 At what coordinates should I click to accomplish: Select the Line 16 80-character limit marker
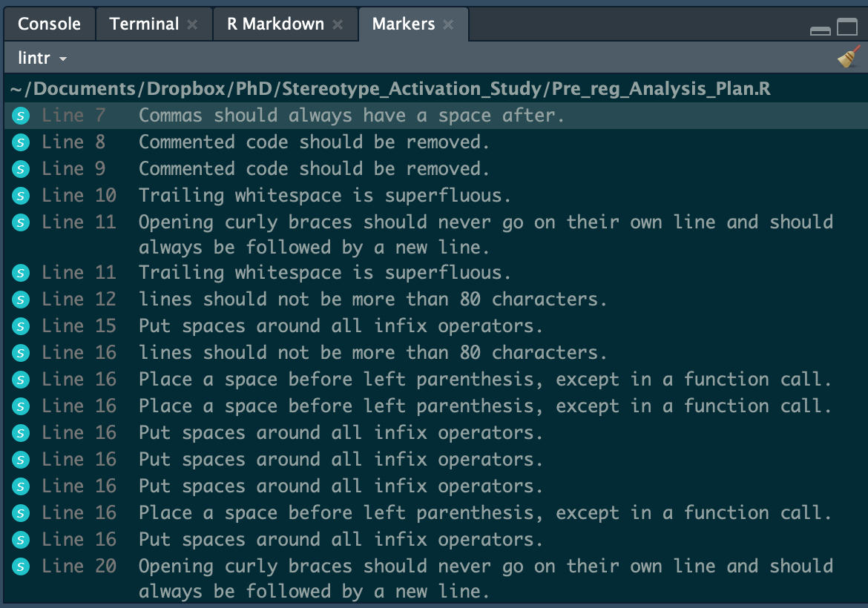tap(334, 352)
